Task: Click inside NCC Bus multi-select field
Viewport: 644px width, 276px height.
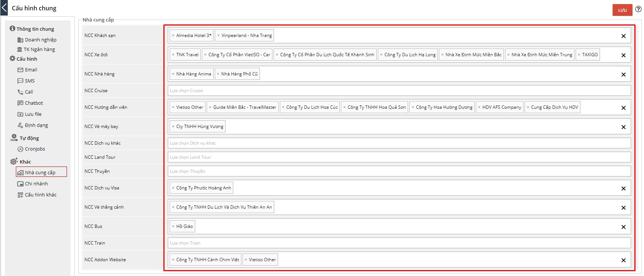Action: pos(399,226)
